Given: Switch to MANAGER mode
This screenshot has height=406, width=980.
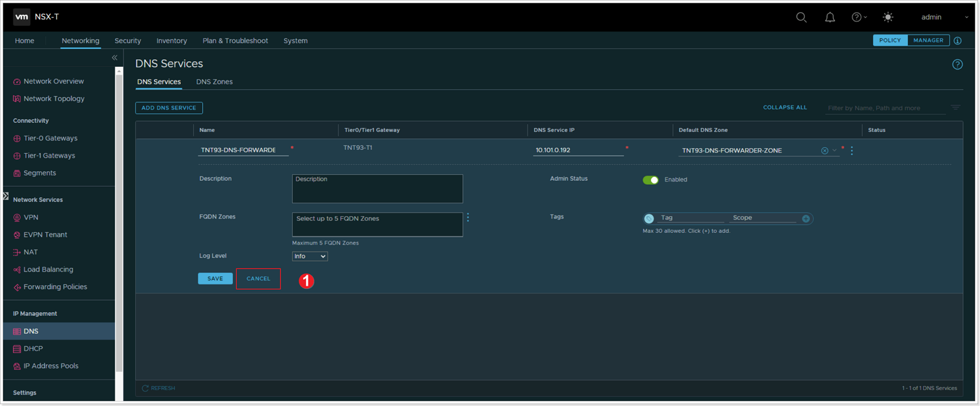Looking at the screenshot, I should [928, 41].
